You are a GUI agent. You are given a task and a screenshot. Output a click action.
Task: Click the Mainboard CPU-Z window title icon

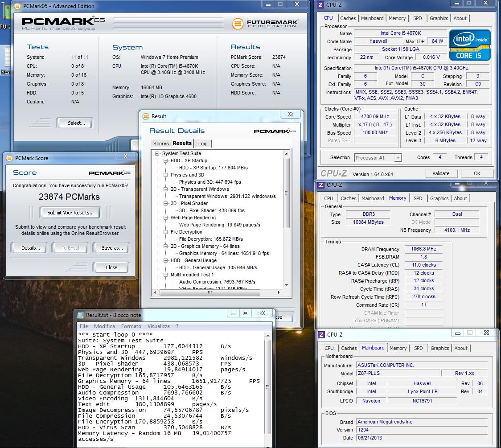(x=321, y=335)
